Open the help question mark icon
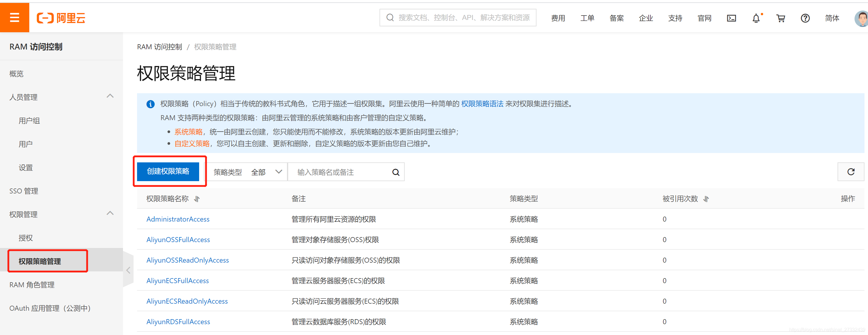This screenshot has height=335, width=868. click(805, 18)
